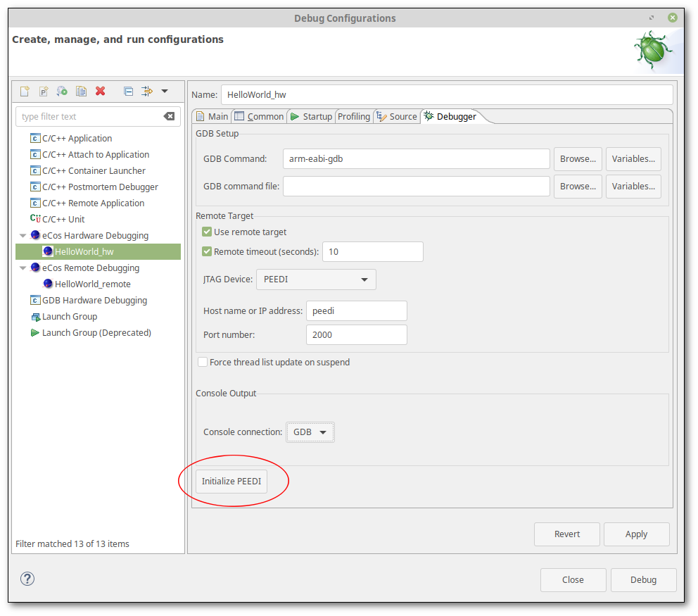Select the HelloWorld_remote tree item

click(93, 284)
